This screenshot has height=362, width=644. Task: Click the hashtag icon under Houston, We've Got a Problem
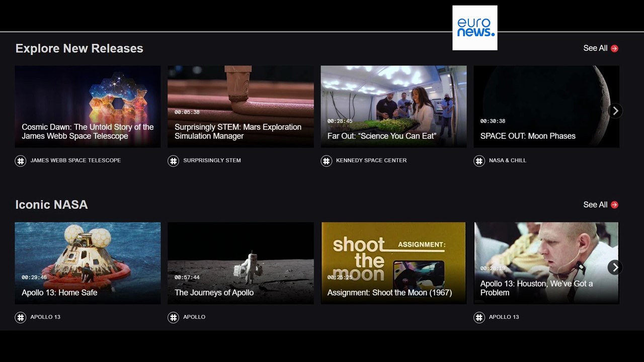pos(479,317)
